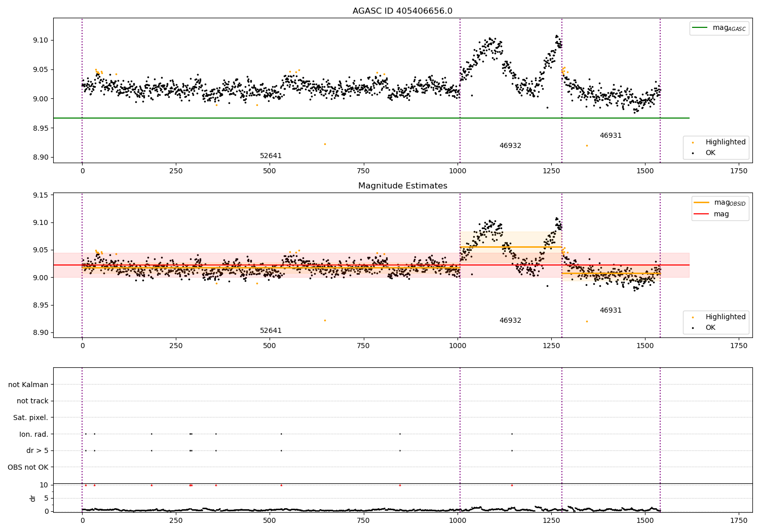Click 'Highlighted' legend entry in the top plot

719,142
